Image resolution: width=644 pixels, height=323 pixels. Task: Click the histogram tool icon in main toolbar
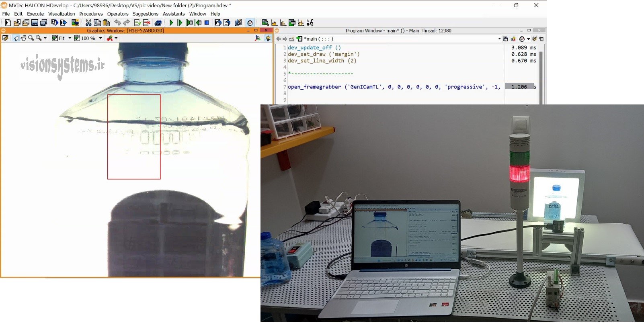click(x=283, y=23)
